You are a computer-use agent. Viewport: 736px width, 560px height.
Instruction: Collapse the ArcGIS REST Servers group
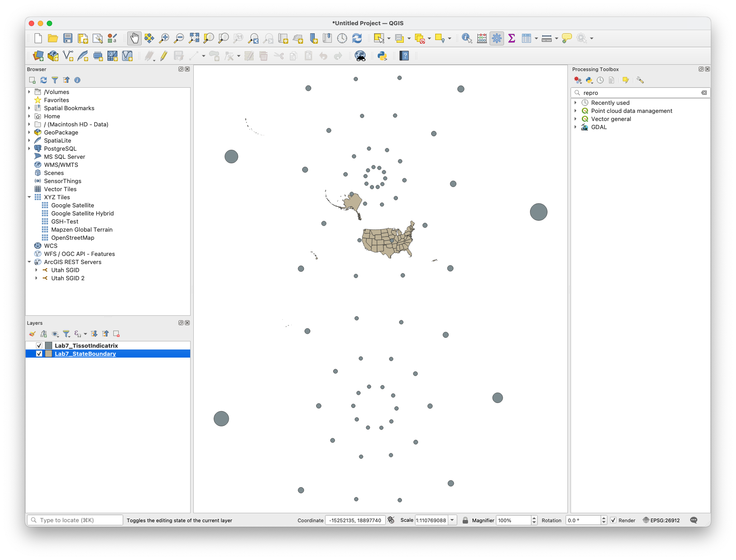[29, 262]
